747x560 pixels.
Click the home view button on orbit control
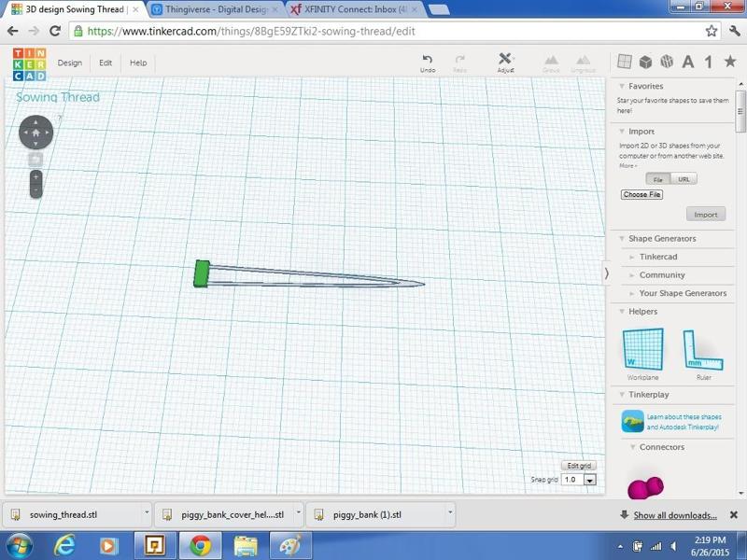tap(35, 133)
